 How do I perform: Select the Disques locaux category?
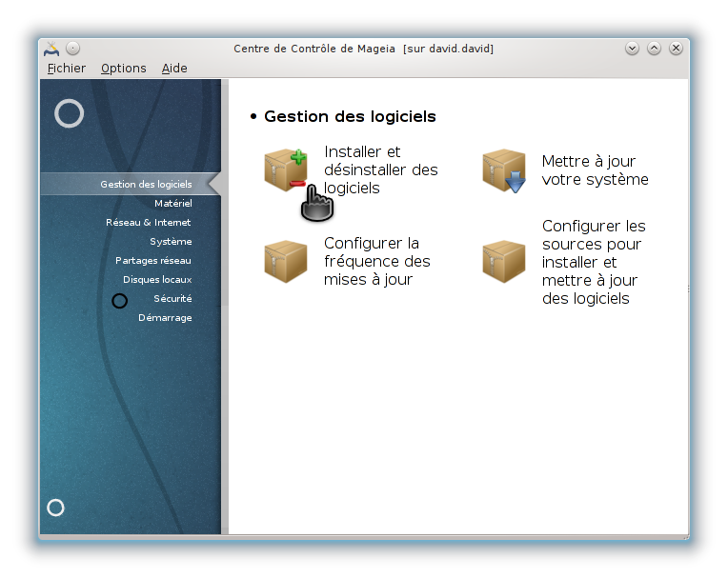coord(157,279)
